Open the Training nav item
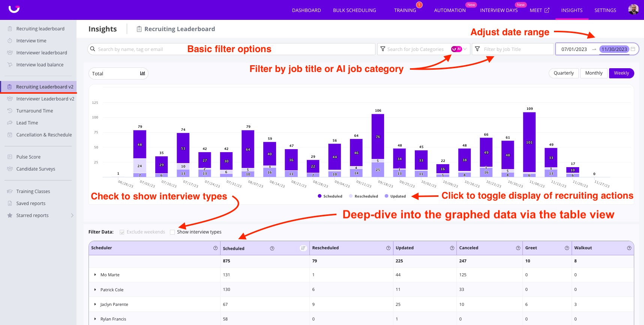The width and height of the screenshot is (644, 325). coord(405,10)
